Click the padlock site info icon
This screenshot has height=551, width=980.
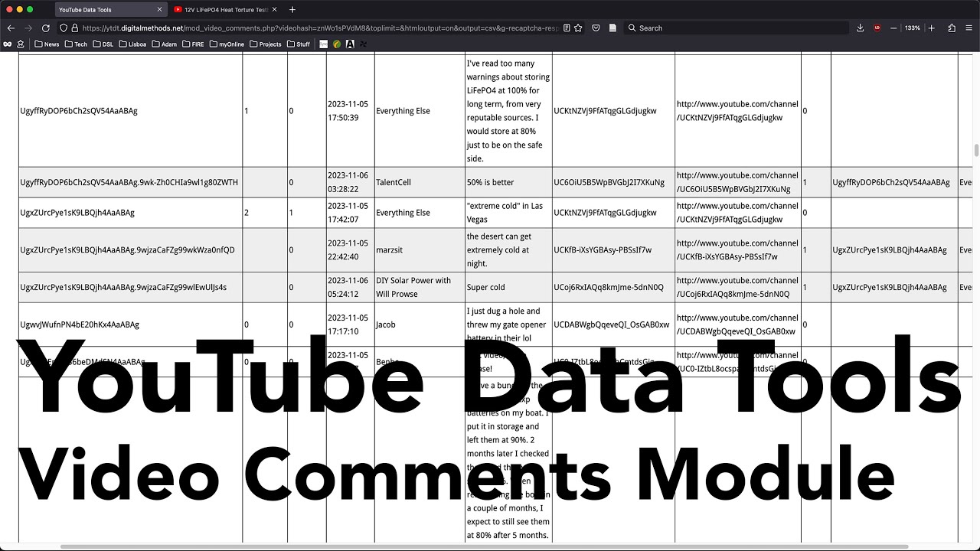pos(75,28)
